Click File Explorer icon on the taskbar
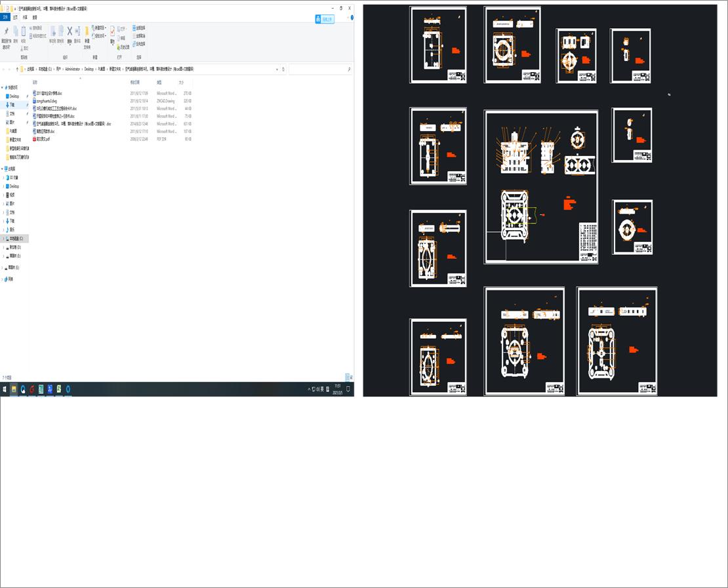Viewport: 728px width, 588px height. pyautogui.click(x=14, y=389)
